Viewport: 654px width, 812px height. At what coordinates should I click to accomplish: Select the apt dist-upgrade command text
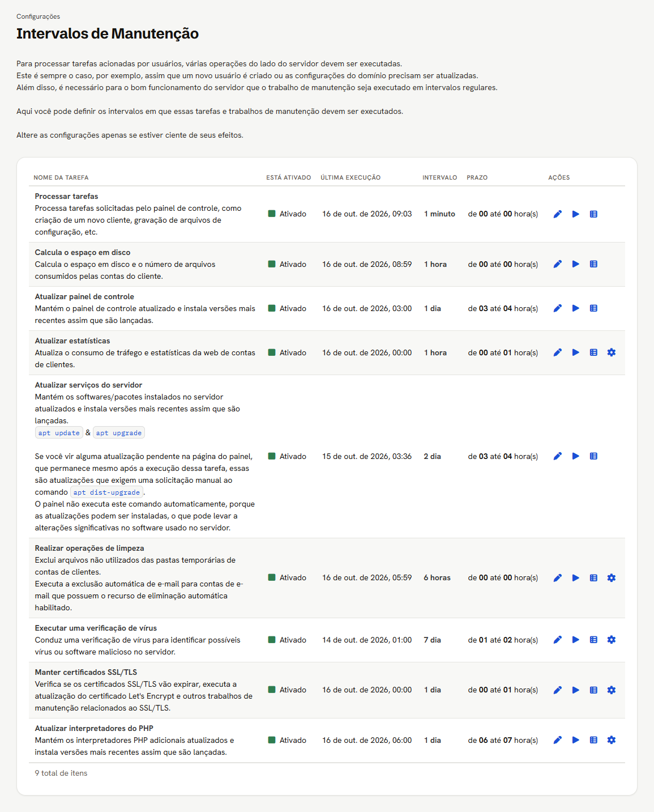tap(106, 492)
